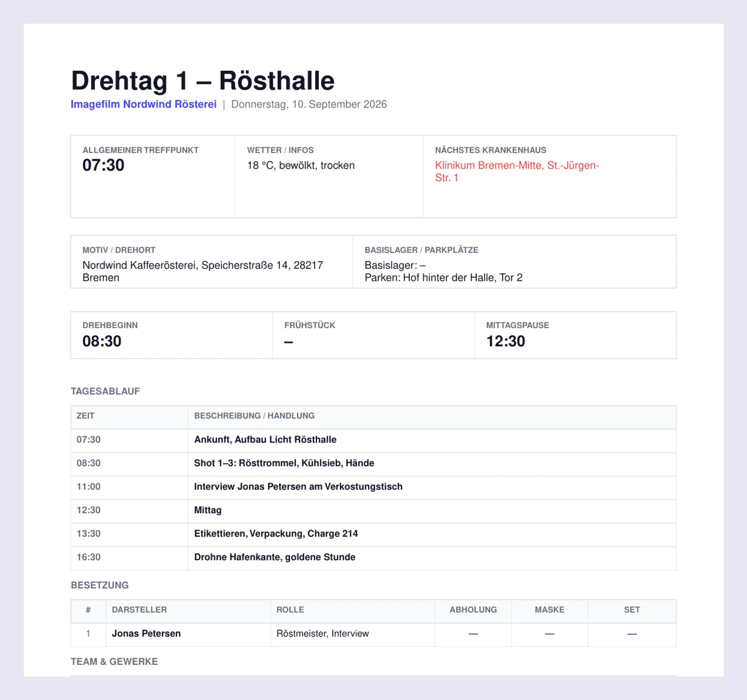Select the date 'Donnerstag, 10. September 2026'
Screen dimensions: 747x700
(309, 104)
